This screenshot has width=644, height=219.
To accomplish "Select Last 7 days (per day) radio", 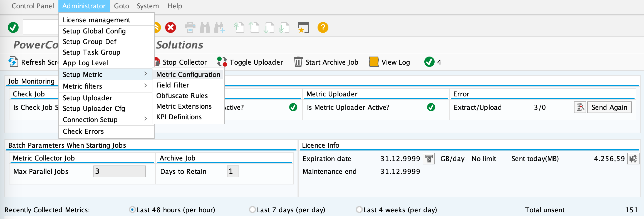I will coord(252,210).
